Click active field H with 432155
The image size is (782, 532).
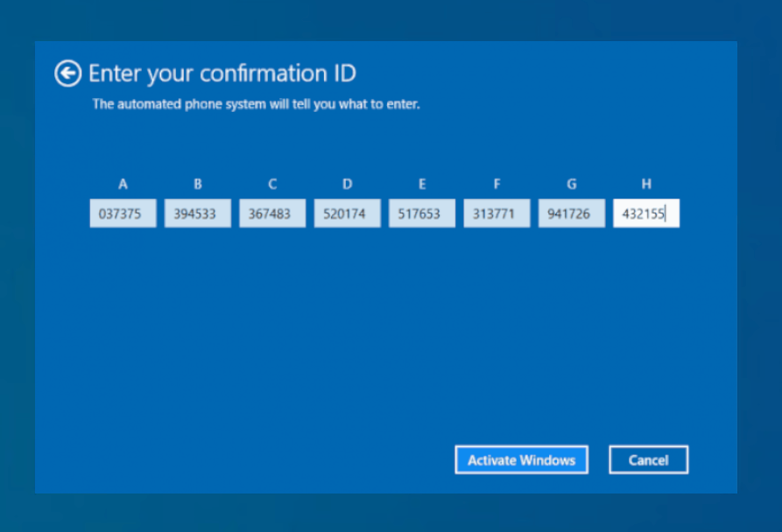click(x=646, y=213)
